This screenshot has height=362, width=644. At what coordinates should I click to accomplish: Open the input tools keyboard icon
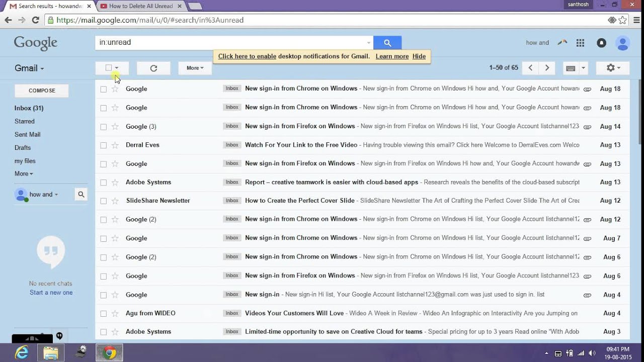[x=571, y=68]
